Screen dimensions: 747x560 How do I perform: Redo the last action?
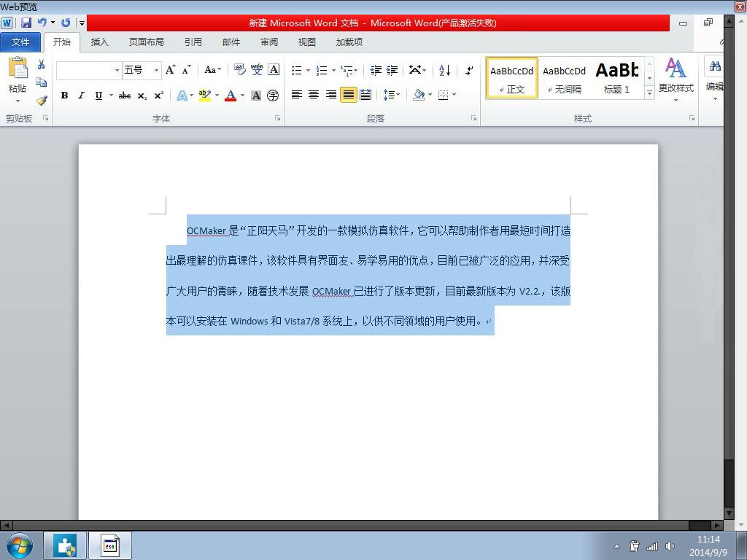(66, 23)
